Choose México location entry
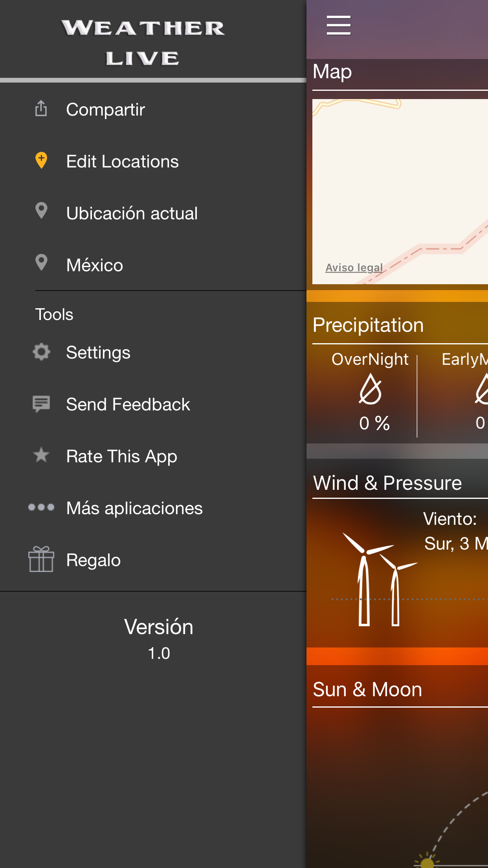 click(x=94, y=265)
